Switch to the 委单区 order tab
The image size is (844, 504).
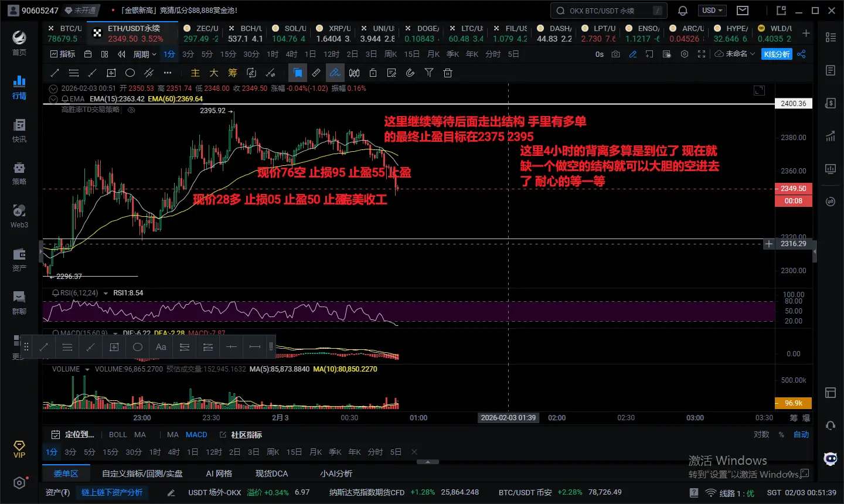66,474
